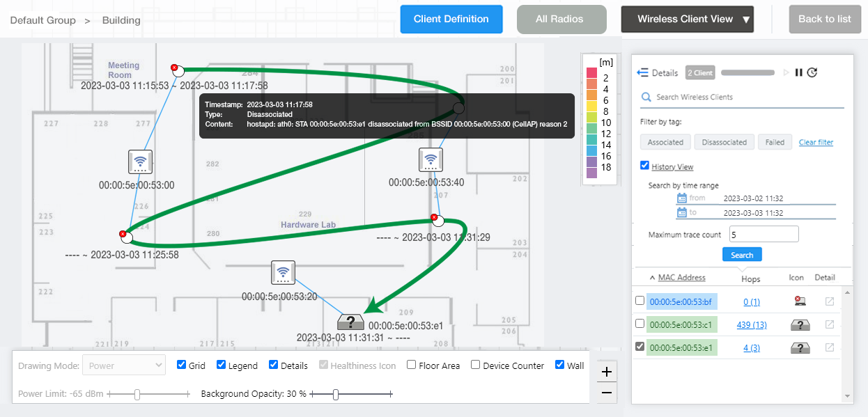Open detail for client 00:00:5e:00:53:c1
Screen dimensions: 868x417
coord(829,324)
